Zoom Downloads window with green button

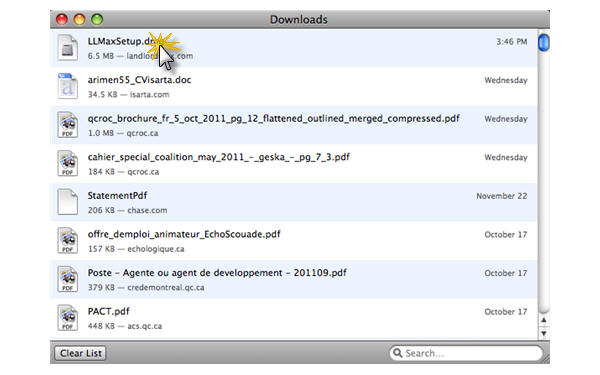point(97,19)
